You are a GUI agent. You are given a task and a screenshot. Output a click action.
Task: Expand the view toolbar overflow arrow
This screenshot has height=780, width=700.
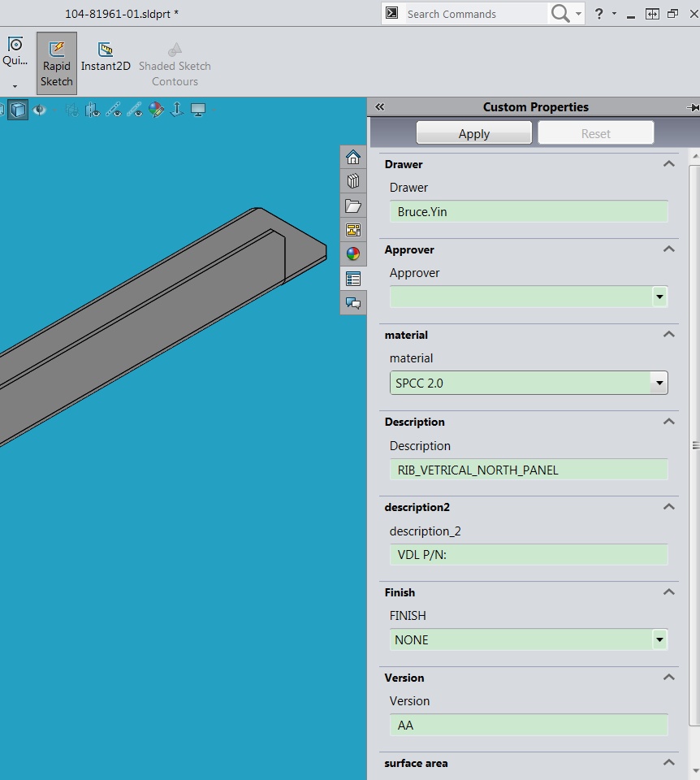click(214, 110)
